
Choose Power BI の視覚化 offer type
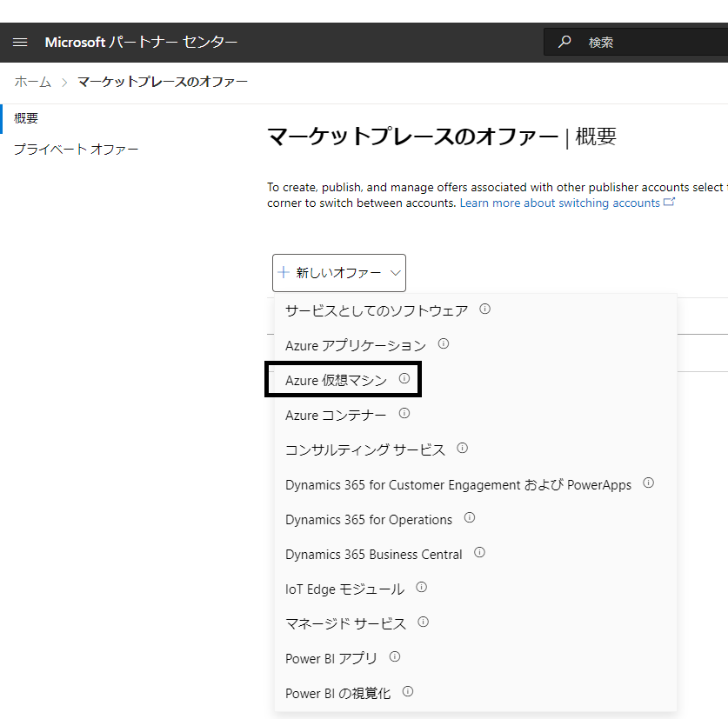point(338,694)
